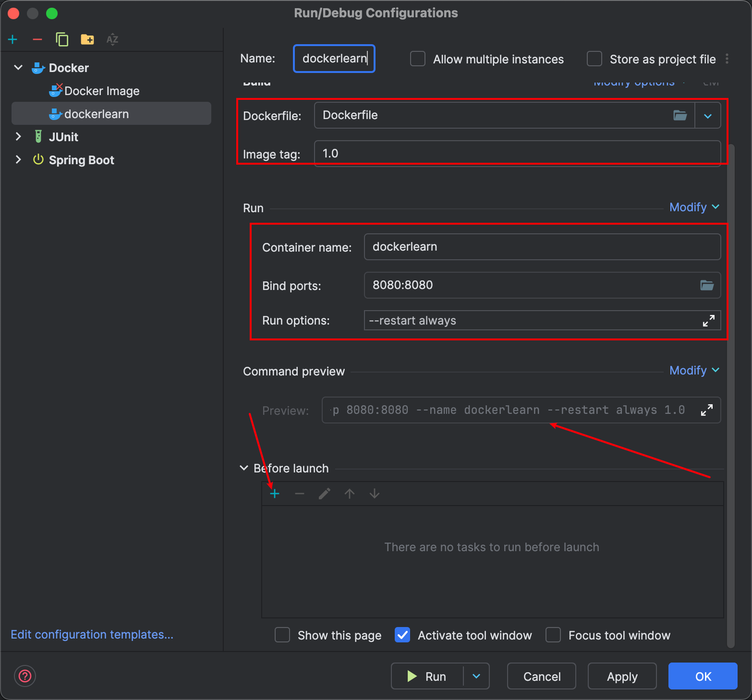
Task: Uncheck Activate tool window
Action: pyautogui.click(x=402, y=635)
